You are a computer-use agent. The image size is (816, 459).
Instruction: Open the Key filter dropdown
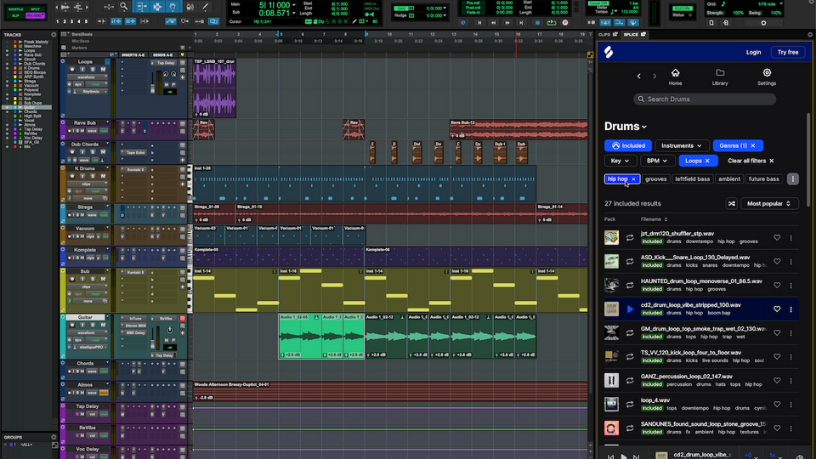pyautogui.click(x=620, y=161)
